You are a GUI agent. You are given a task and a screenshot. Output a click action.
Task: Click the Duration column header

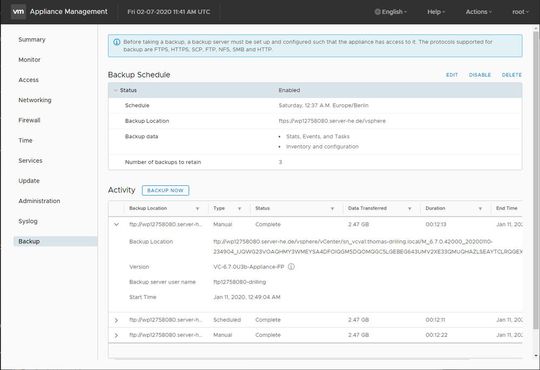point(435,208)
